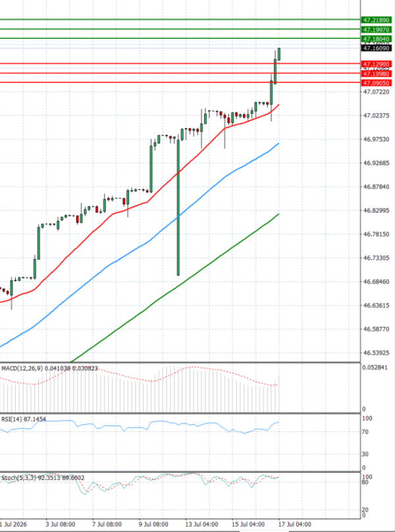Click the 46.92685 price axis value
This screenshot has width=395, height=532.
[377, 163]
